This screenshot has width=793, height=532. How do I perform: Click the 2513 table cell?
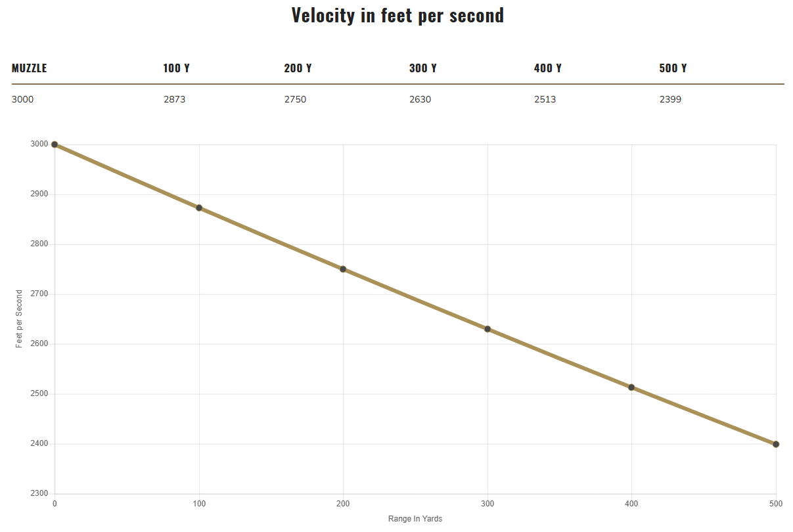coord(545,100)
